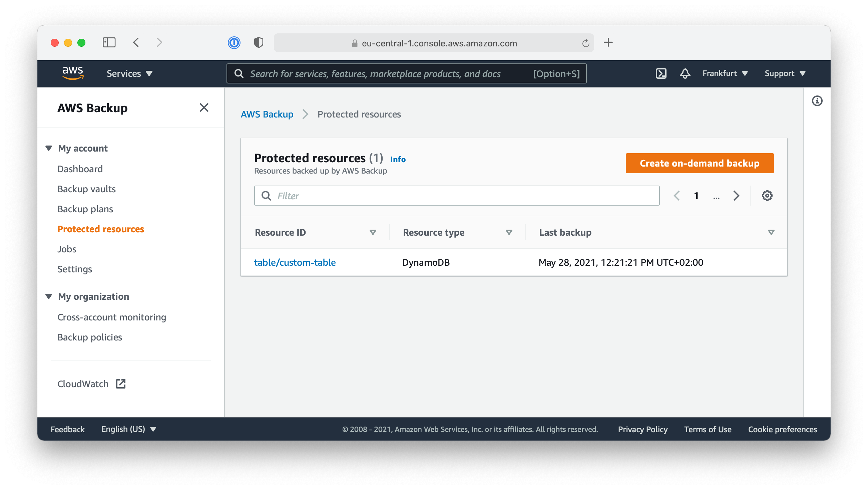Sort by Last backup column arrow
Viewport: 868px width, 490px height.
[771, 232]
